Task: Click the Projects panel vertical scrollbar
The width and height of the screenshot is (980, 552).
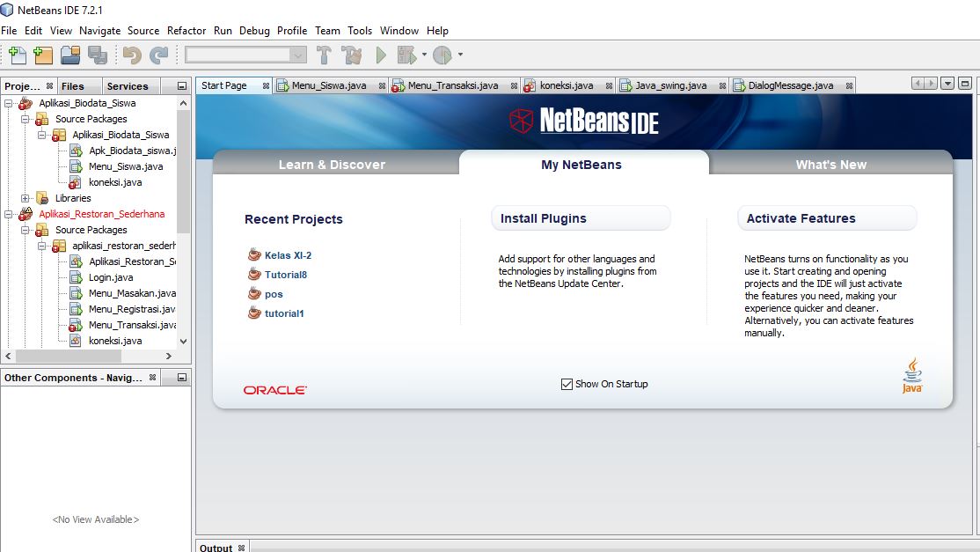Action: point(183,172)
